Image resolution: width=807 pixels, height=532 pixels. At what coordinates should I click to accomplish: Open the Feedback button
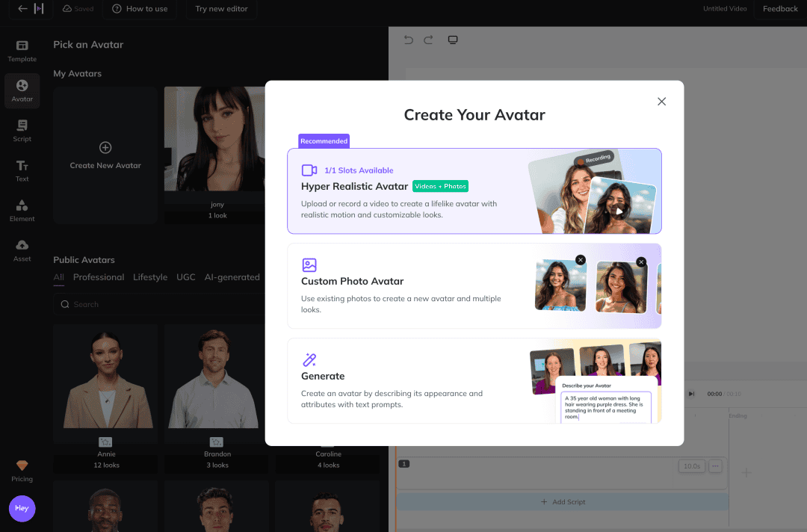click(780, 9)
